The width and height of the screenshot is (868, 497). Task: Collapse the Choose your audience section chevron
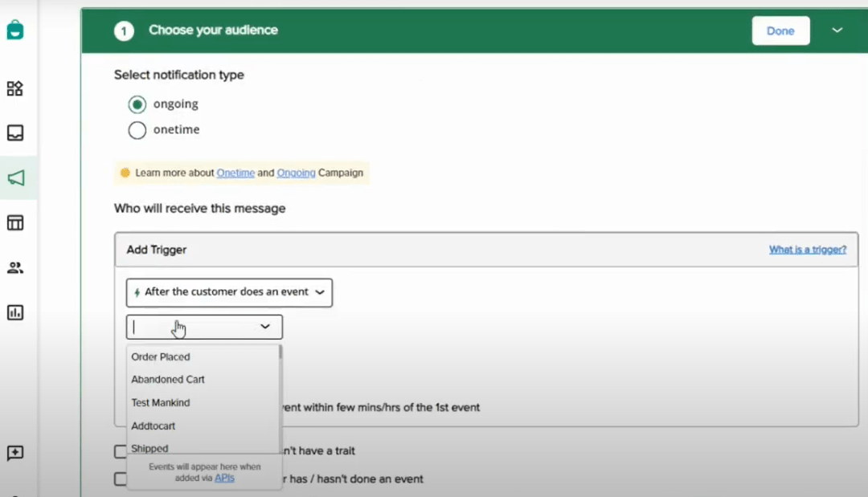pyautogui.click(x=837, y=30)
